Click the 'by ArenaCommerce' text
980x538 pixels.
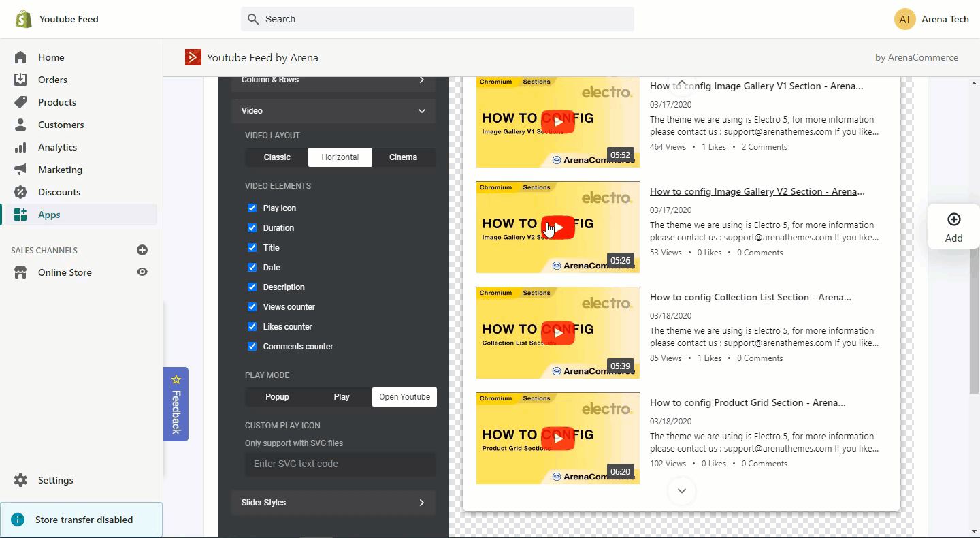(917, 57)
